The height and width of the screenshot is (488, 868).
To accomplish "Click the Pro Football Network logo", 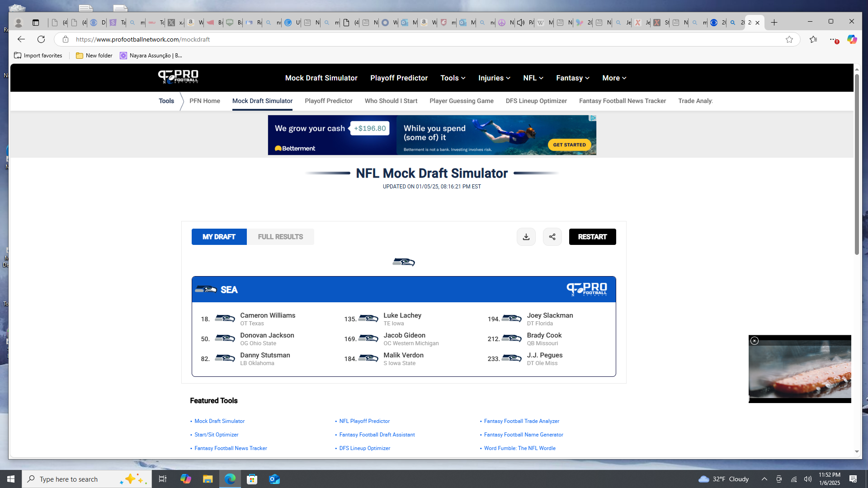I will pyautogui.click(x=178, y=77).
